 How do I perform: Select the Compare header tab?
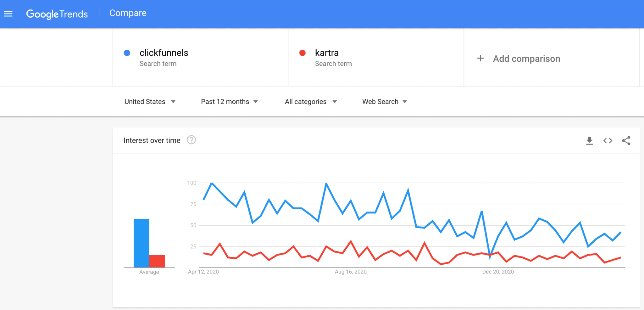click(128, 13)
